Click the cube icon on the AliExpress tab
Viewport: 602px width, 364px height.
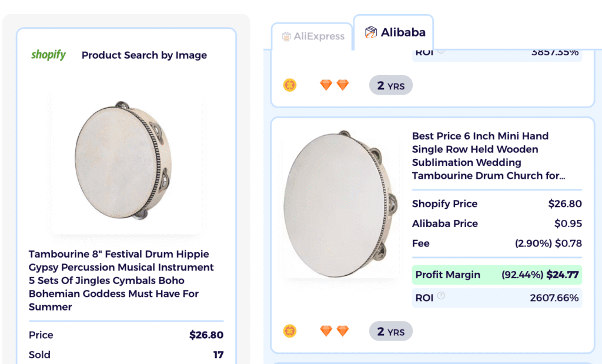[x=286, y=36]
